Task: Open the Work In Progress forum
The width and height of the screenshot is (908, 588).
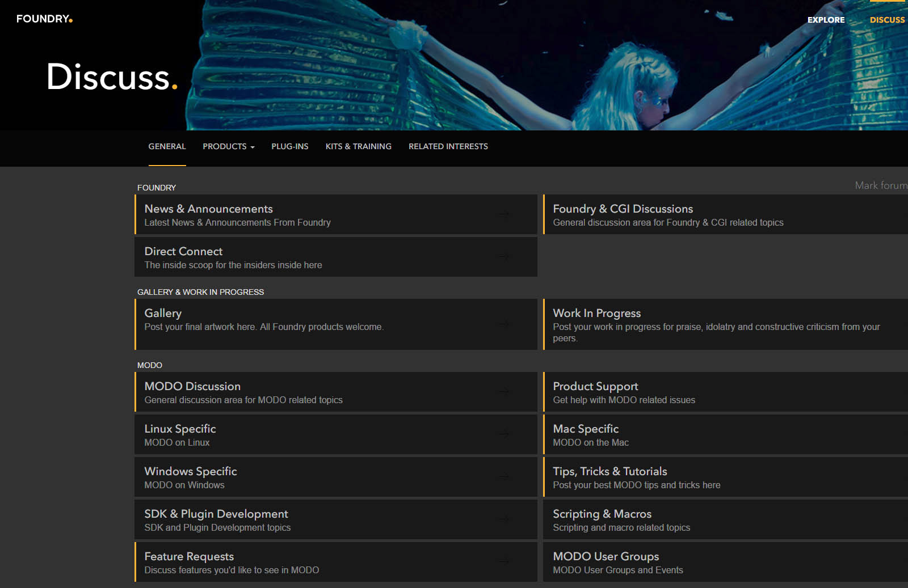Action: [597, 313]
